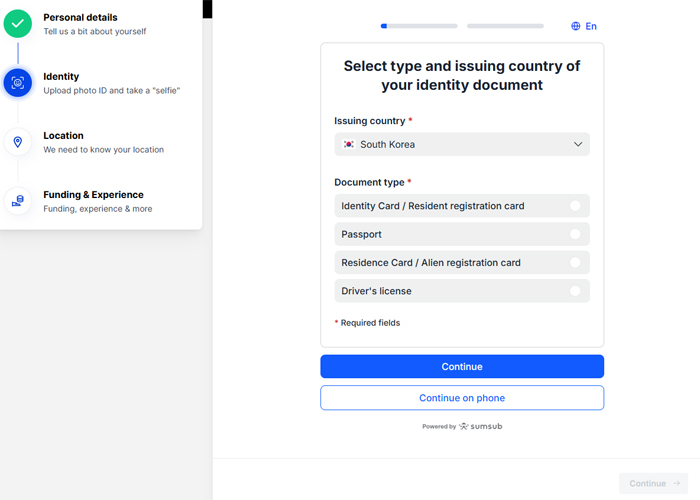
Task: Open the South Korea country dropdown
Action: 462,144
